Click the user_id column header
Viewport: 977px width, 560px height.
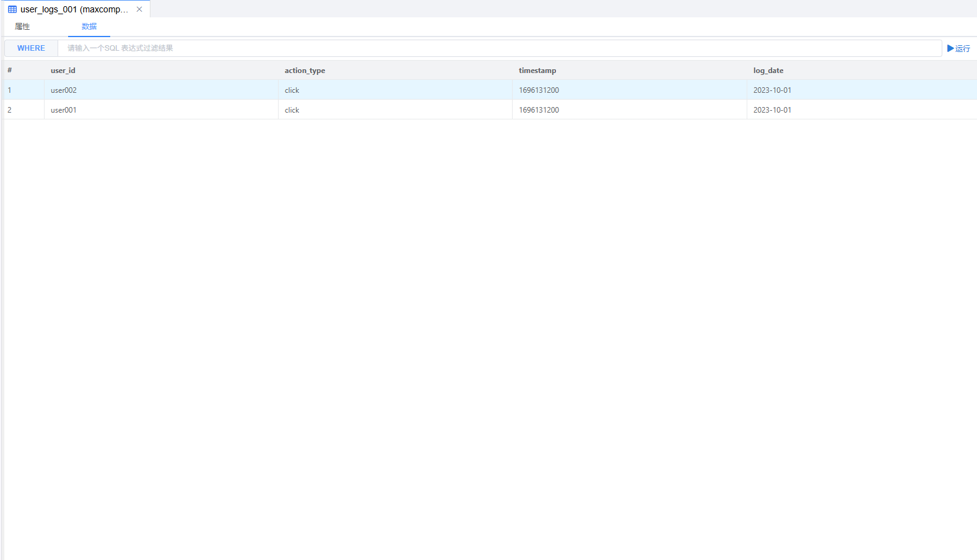tap(63, 71)
